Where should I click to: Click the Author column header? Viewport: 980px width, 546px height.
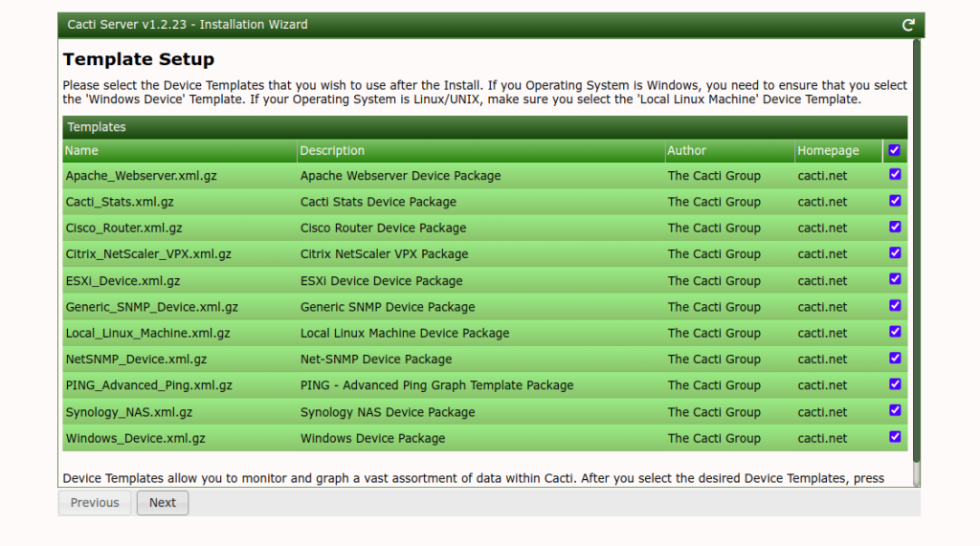[x=729, y=150]
